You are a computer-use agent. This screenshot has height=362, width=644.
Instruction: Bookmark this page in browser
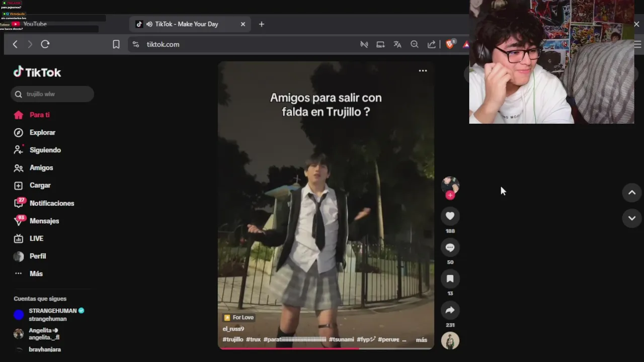(116, 44)
